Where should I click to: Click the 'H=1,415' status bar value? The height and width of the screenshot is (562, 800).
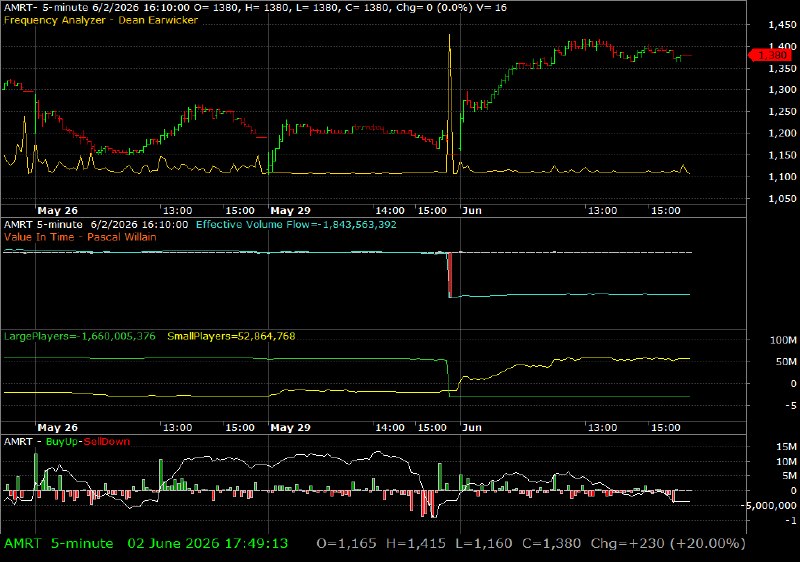coord(416,544)
